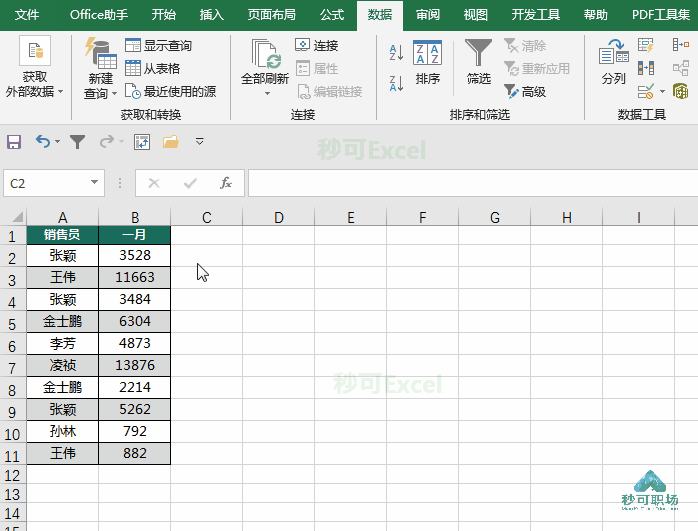Click the worksheet icon beside the Redo arrow
Screen dimensions: 698x531
[142, 142]
